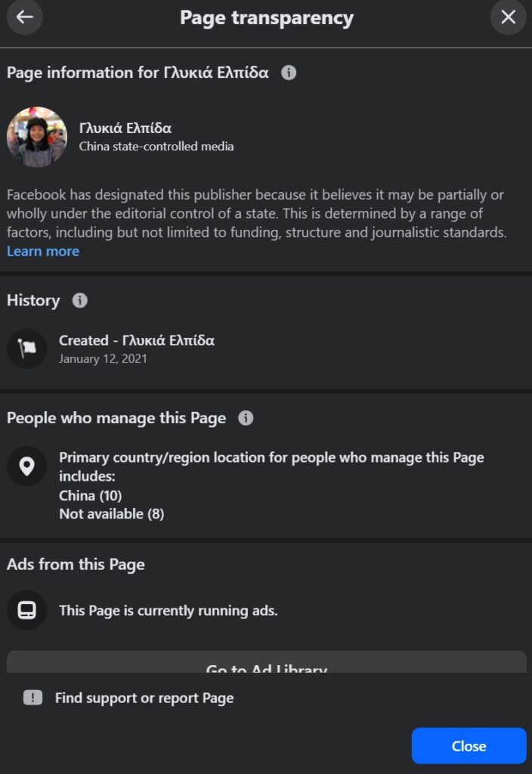Screen dimensions: 532x774
Task: Click the location pin icon
Action: point(26,466)
